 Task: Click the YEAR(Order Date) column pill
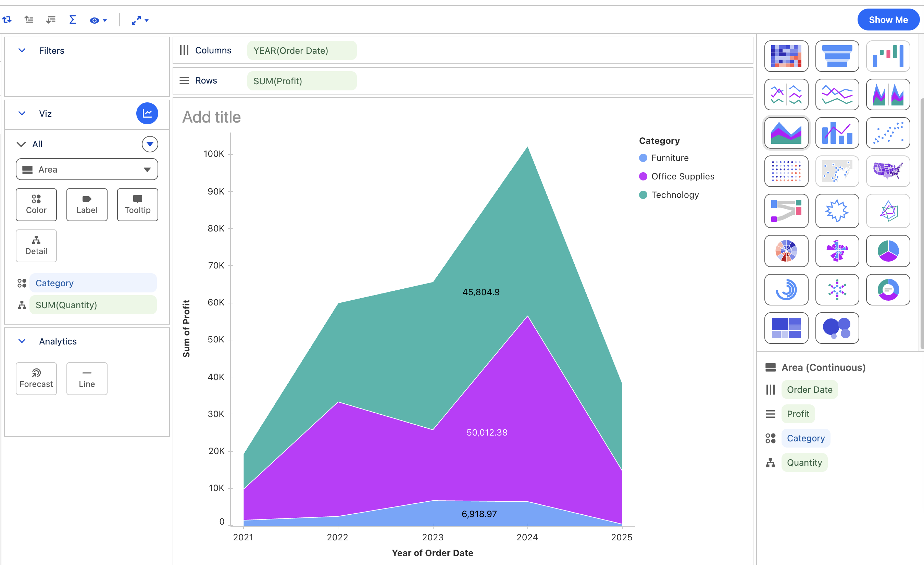pyautogui.click(x=302, y=51)
